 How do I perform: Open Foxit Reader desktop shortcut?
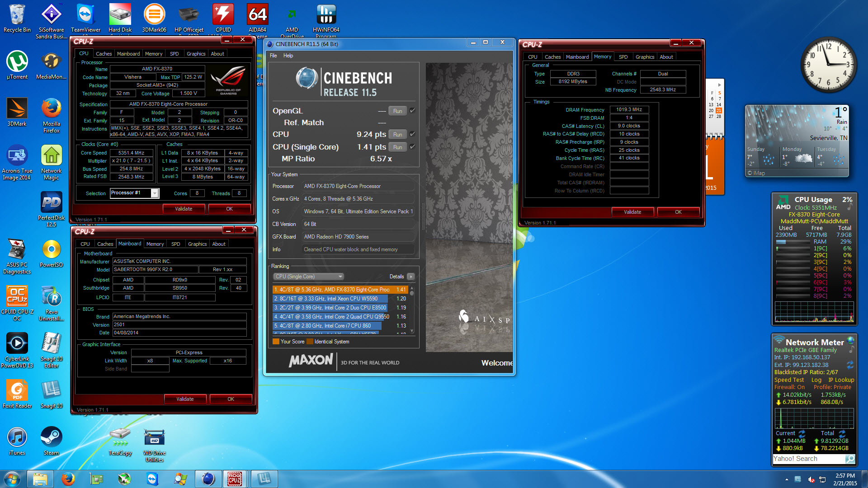(x=17, y=394)
